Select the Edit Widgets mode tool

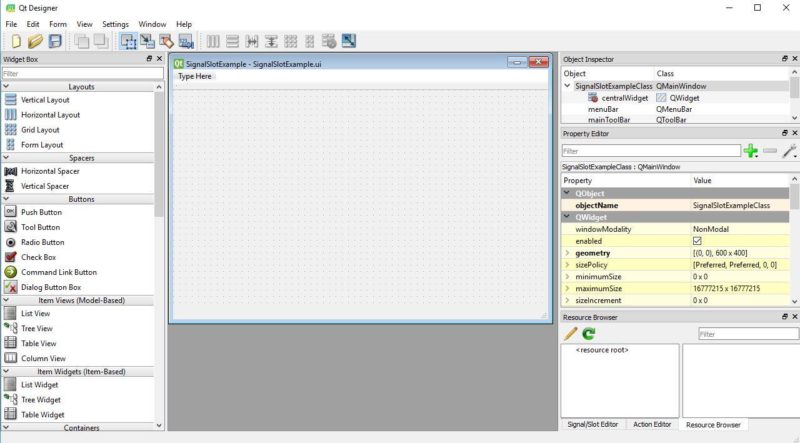point(128,41)
